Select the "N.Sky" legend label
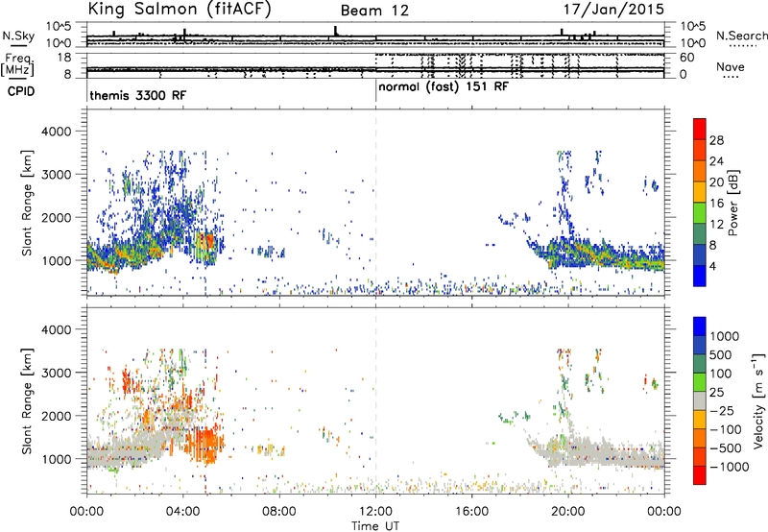768x532 pixels. pyautogui.click(x=18, y=36)
